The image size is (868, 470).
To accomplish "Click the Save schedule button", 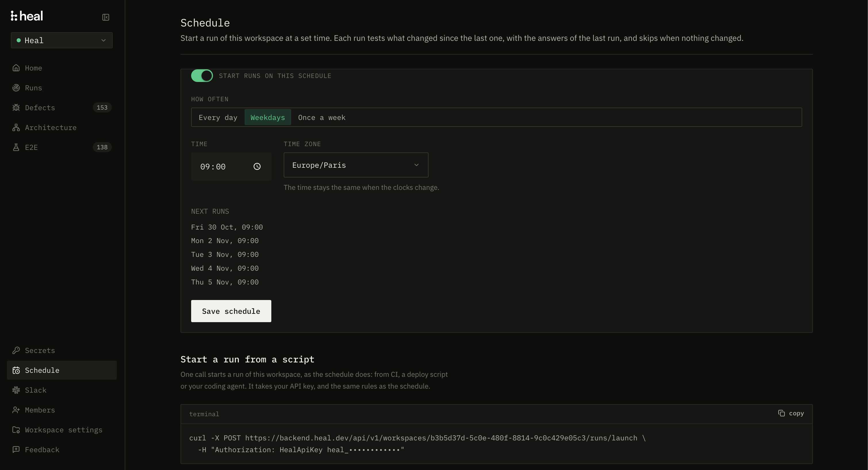I will tap(231, 311).
